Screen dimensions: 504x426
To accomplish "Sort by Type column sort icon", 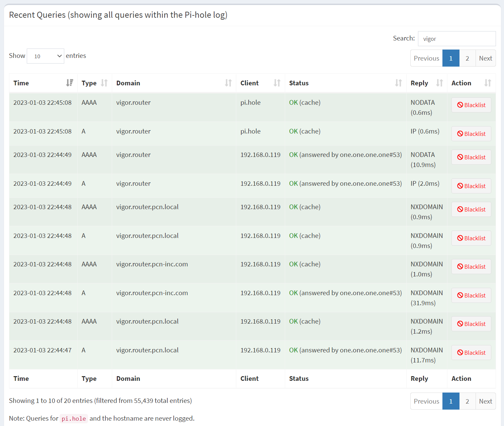I will pyautogui.click(x=104, y=83).
